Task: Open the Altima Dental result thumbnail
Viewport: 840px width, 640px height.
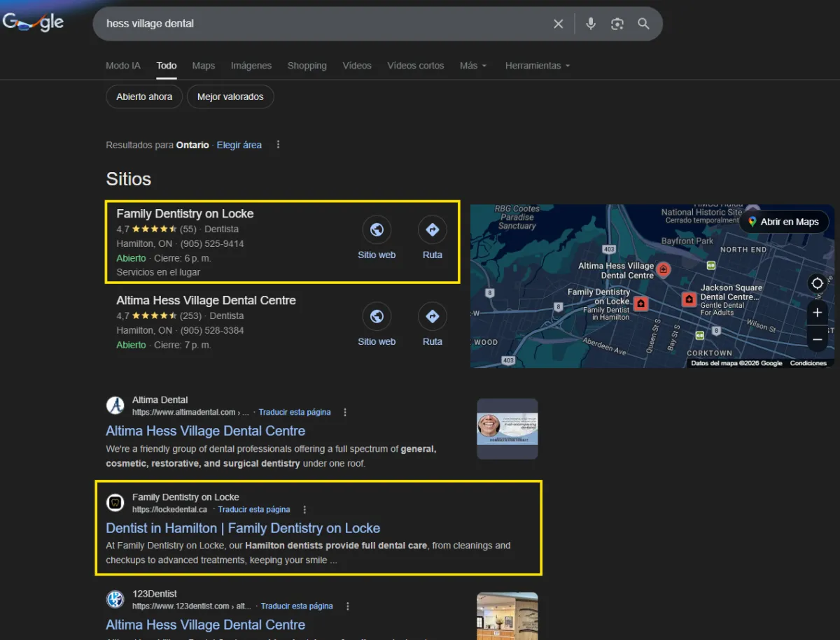Action: click(x=507, y=428)
